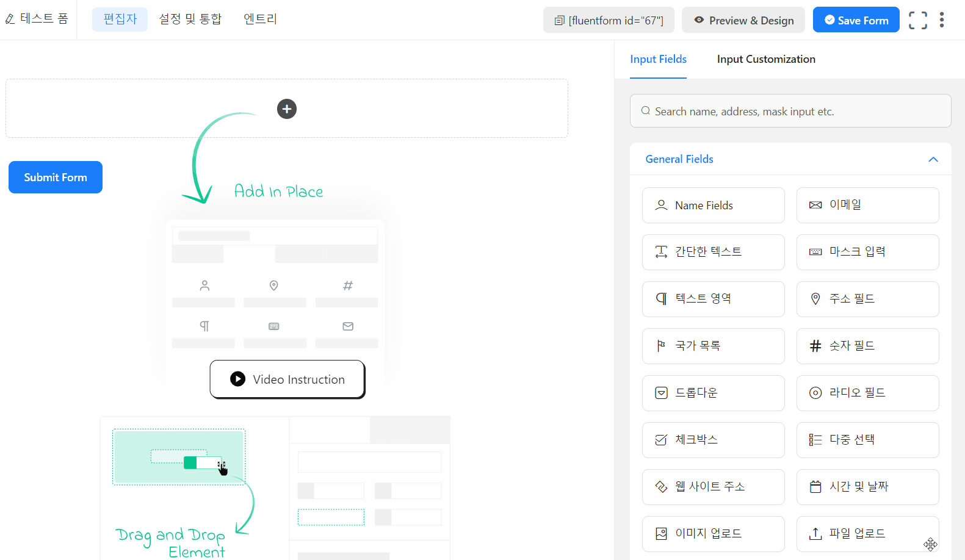Click the flag icon on 국가 목록
Image resolution: width=965 pixels, height=560 pixels.
click(661, 346)
